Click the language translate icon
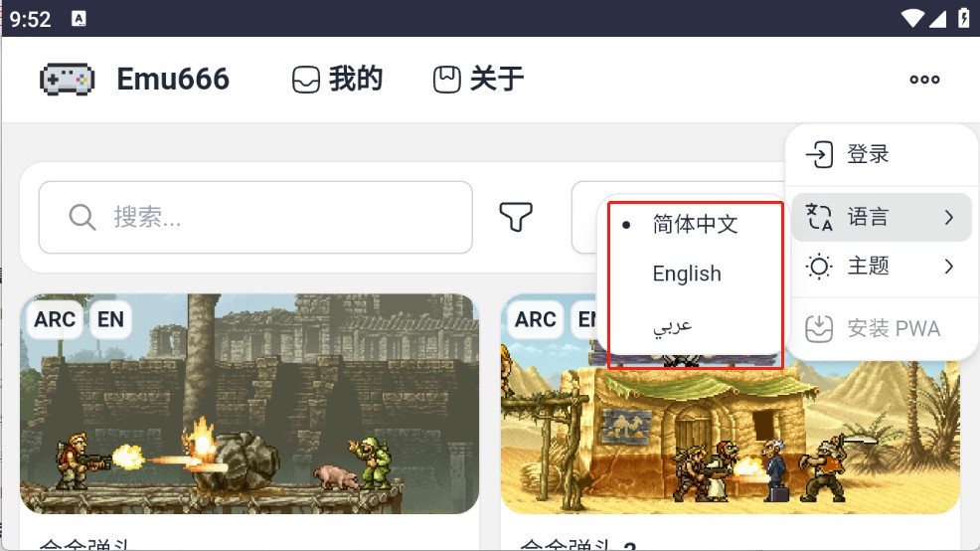The image size is (980, 551). tap(819, 217)
